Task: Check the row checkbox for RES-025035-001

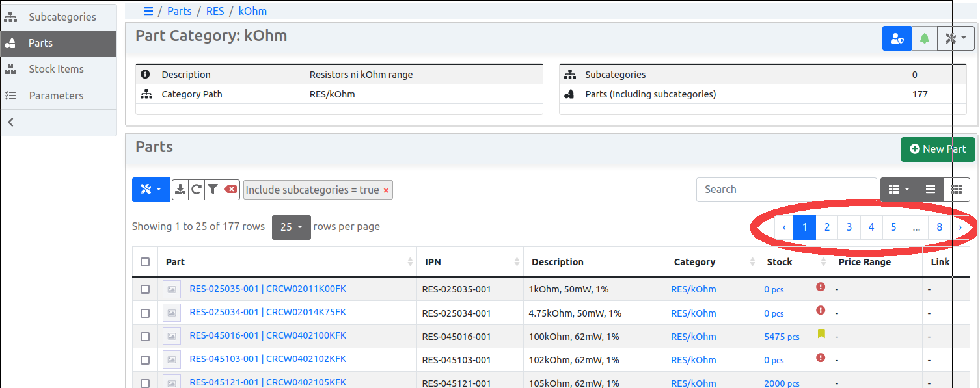Action: coord(145,289)
